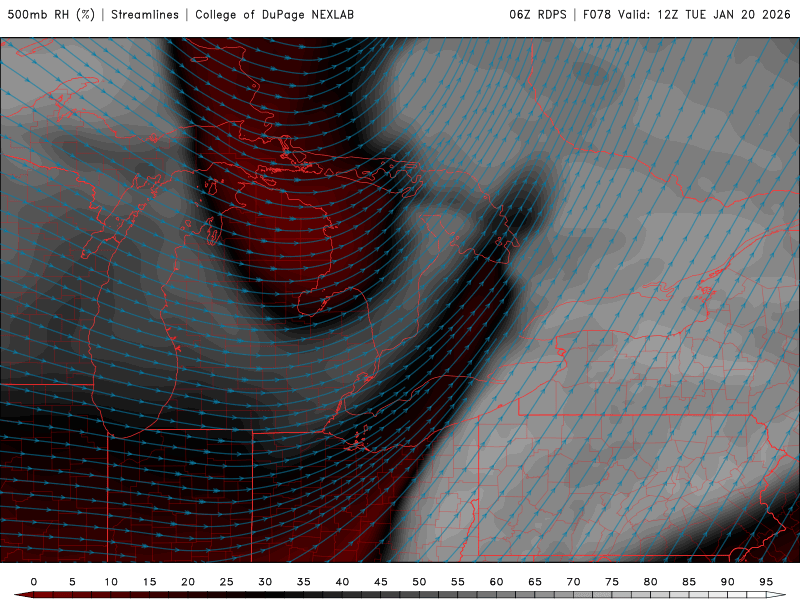Click the "35" value on the color scale
Screen dimensions: 800x600
pos(304,582)
